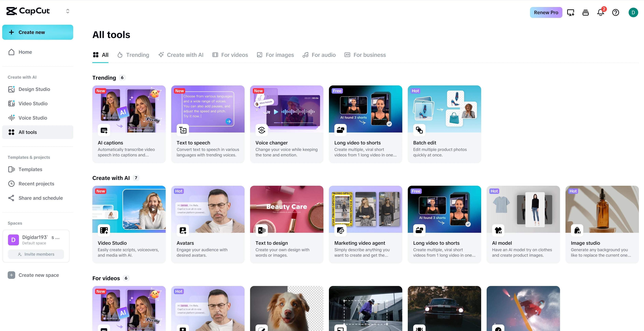This screenshot has width=644, height=331.
Task: Click Invite members button
Action: tap(36, 254)
